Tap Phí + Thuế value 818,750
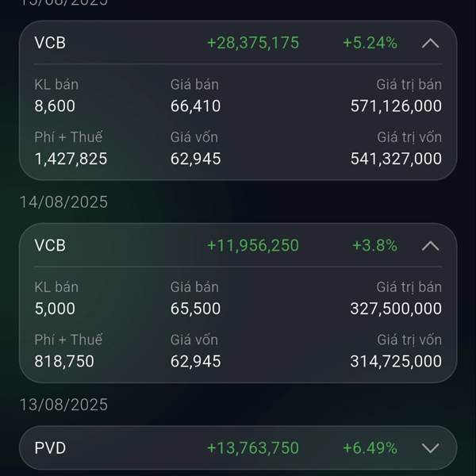 (x=64, y=361)
